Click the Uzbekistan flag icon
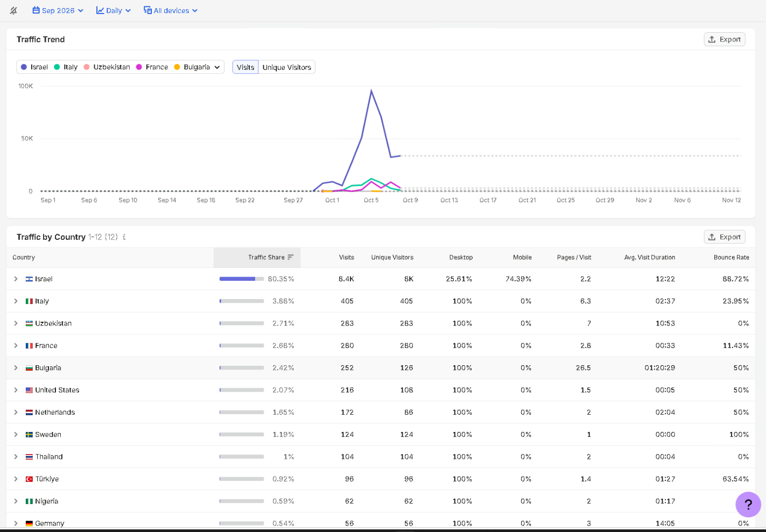 pos(29,323)
